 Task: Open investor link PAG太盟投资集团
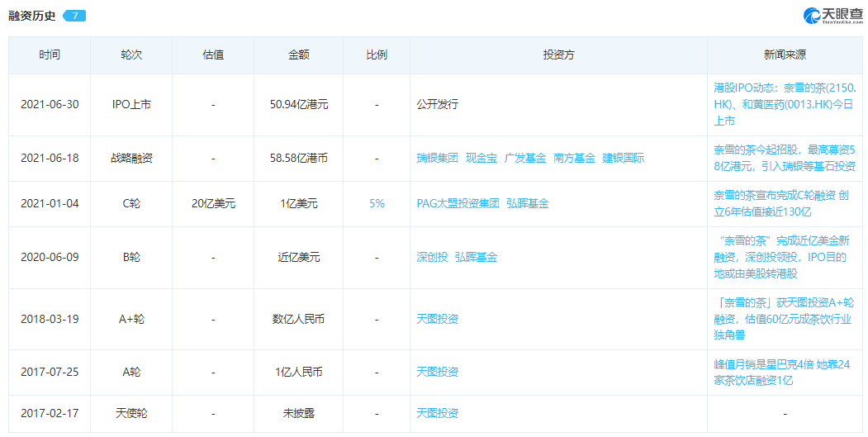tap(458, 204)
